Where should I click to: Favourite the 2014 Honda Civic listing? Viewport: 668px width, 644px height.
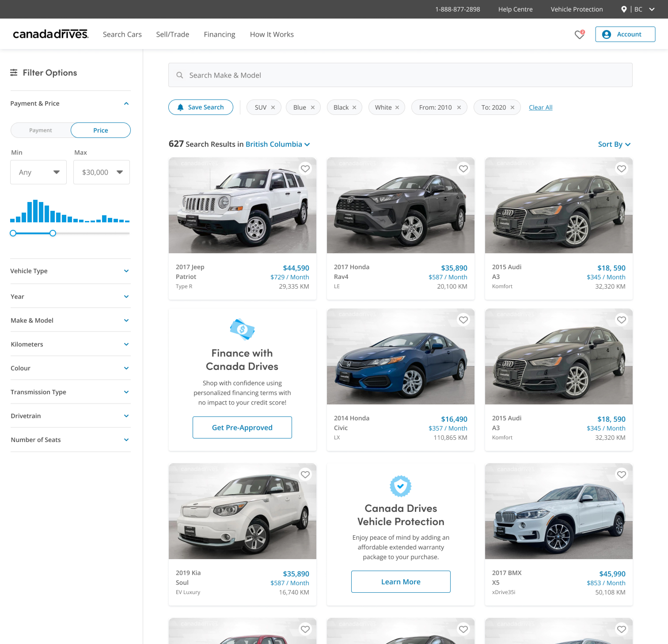point(463,320)
